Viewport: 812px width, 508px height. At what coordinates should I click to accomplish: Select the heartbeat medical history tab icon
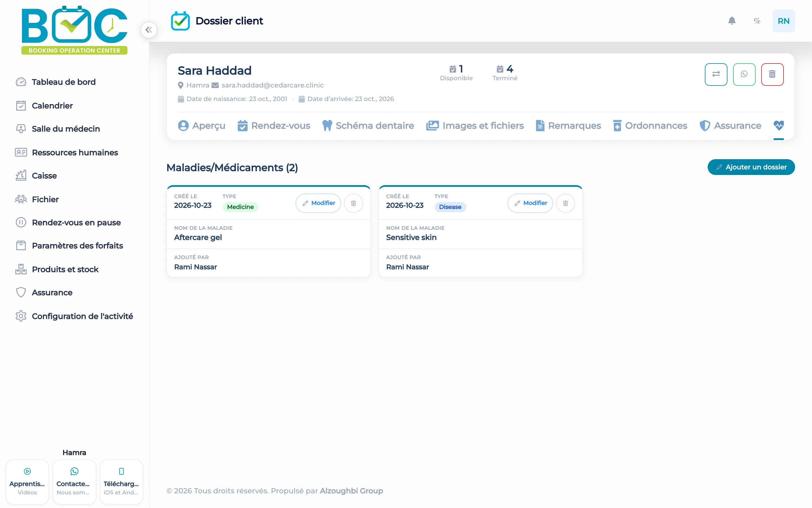point(778,126)
